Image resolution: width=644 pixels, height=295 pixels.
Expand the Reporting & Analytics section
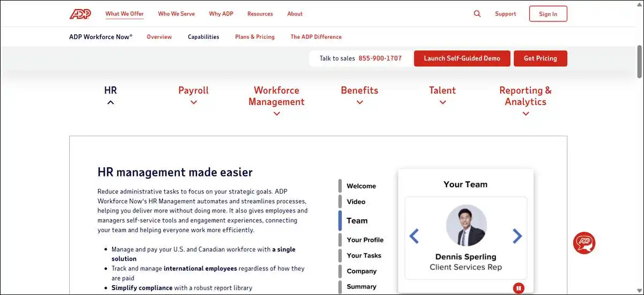click(x=525, y=101)
